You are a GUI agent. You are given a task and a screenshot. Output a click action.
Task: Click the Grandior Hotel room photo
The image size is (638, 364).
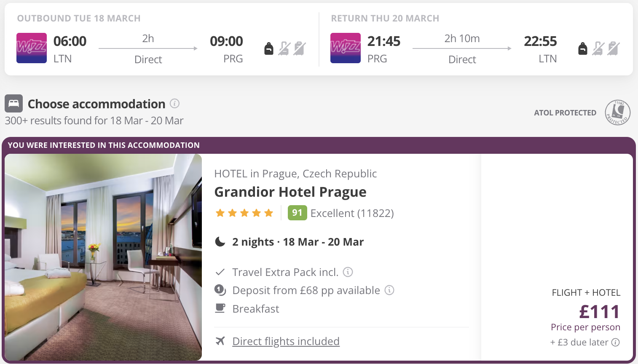pyautogui.click(x=103, y=257)
